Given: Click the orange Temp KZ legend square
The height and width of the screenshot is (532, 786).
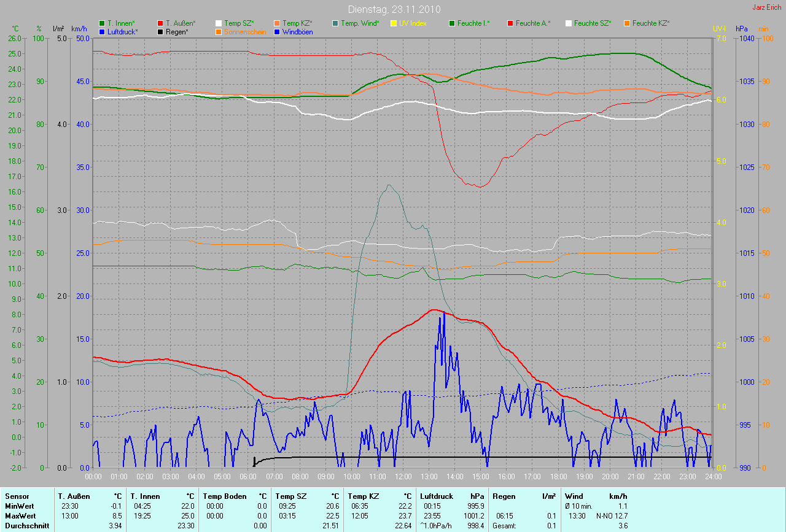Looking at the screenshot, I should pos(277,23).
